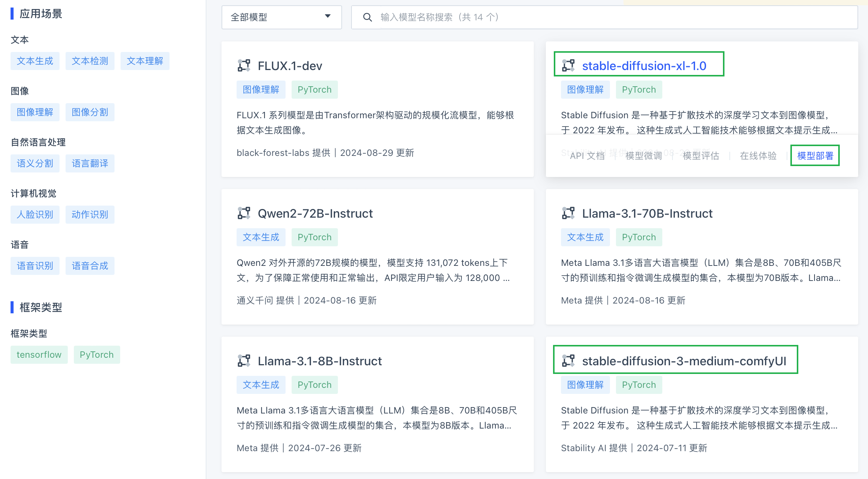The width and height of the screenshot is (868, 479).
Task: Click the FLUX.1-dev model icon
Action: pos(244,66)
